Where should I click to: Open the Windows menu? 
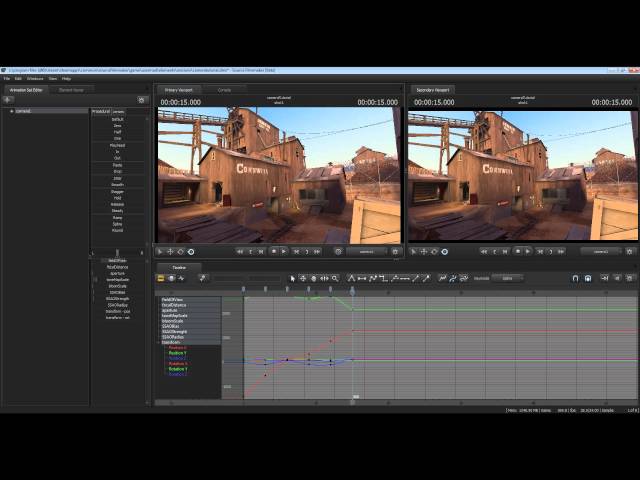pos(35,78)
